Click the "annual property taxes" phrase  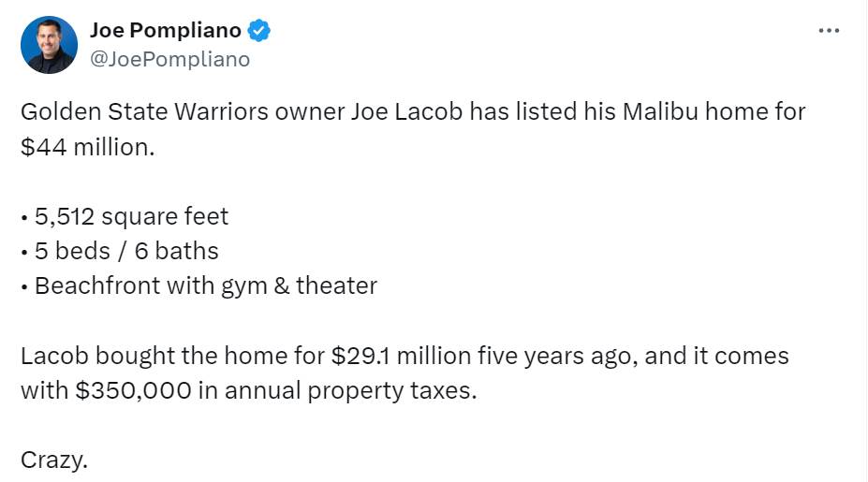point(350,390)
